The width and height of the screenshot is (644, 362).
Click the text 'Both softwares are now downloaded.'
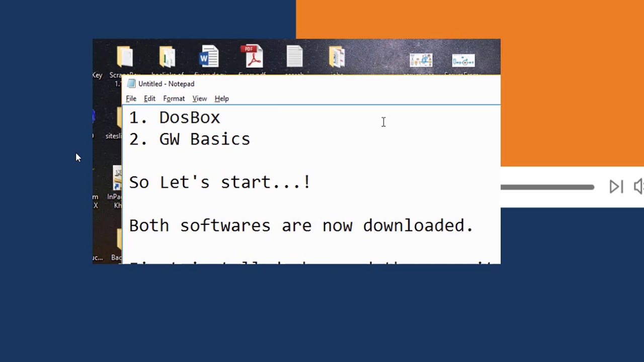click(x=301, y=226)
